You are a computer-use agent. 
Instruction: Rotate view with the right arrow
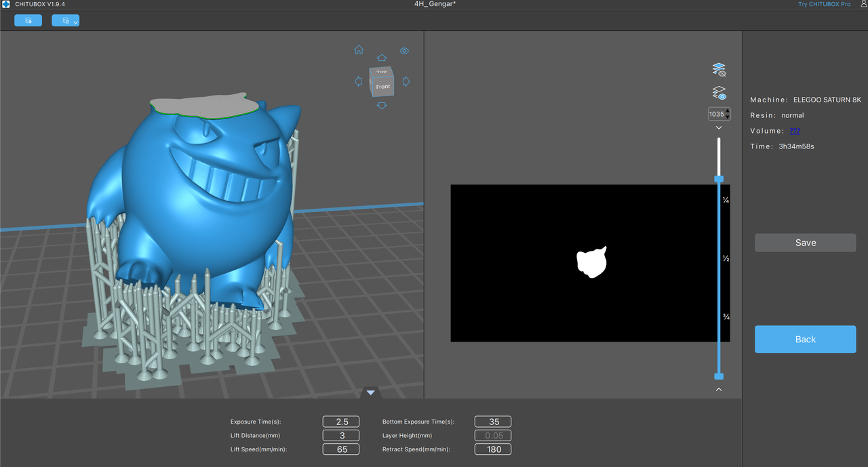click(406, 81)
